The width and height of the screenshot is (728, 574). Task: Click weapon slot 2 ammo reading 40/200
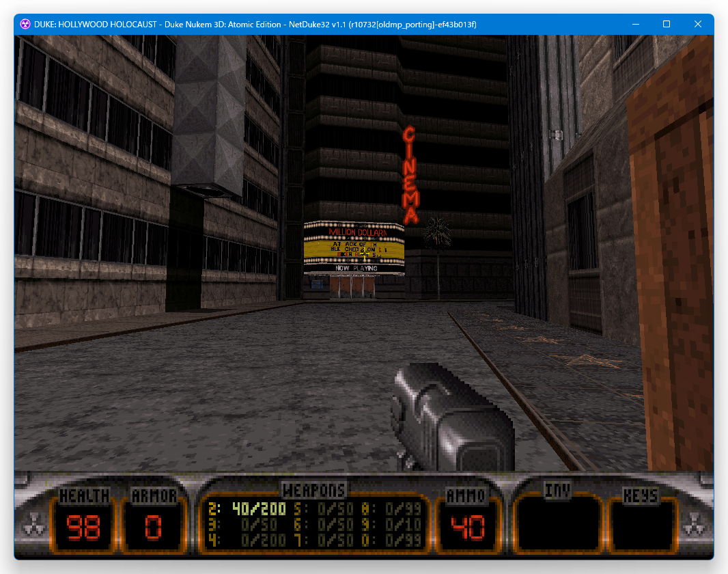(259, 509)
